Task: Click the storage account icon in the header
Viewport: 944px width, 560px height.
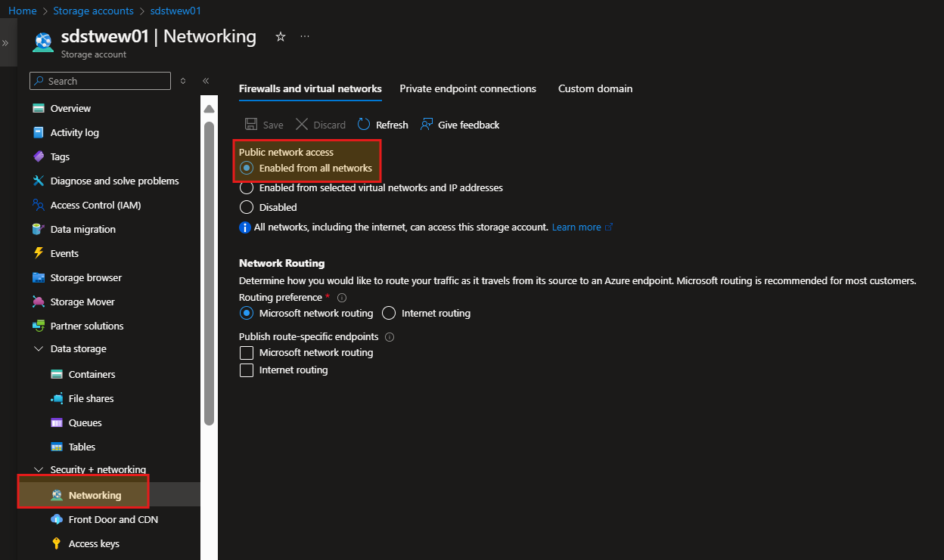Action: 43,43
